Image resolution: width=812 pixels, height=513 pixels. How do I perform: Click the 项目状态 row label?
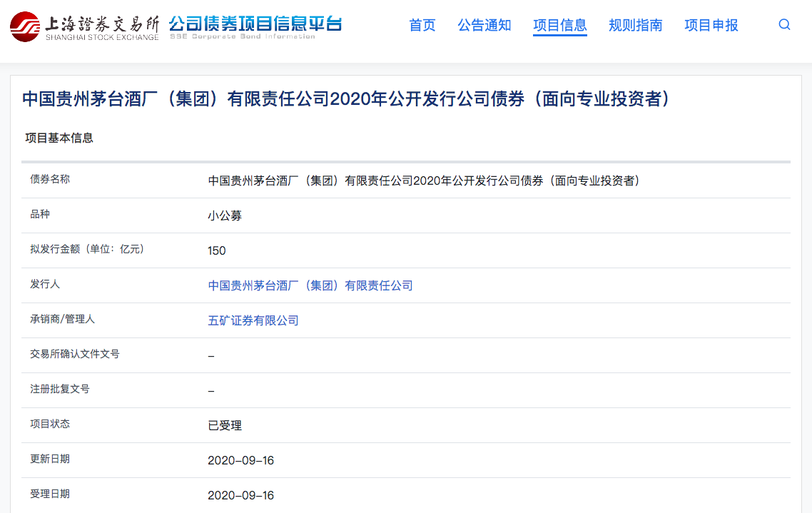click(x=50, y=424)
